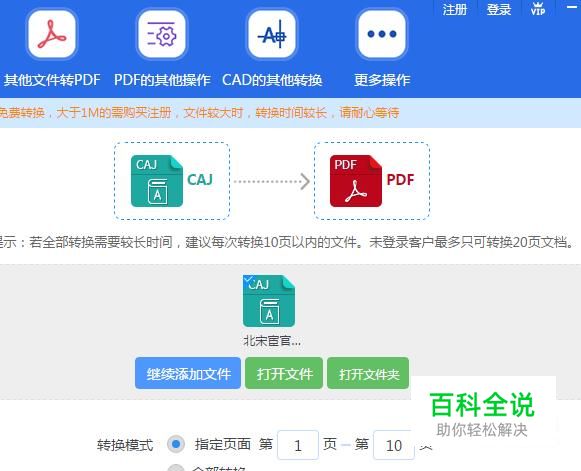Click the red PDF target format icon
Screen dimensions: 581x471
(x=356, y=180)
